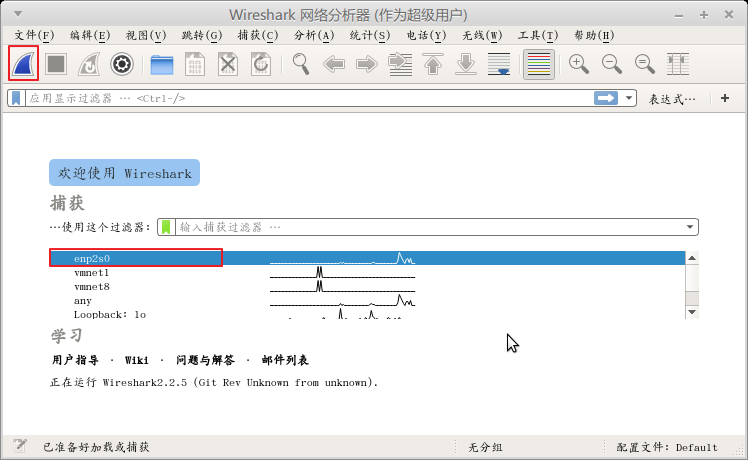
Task: Open capture file properties status icon
Action: (x=20, y=446)
